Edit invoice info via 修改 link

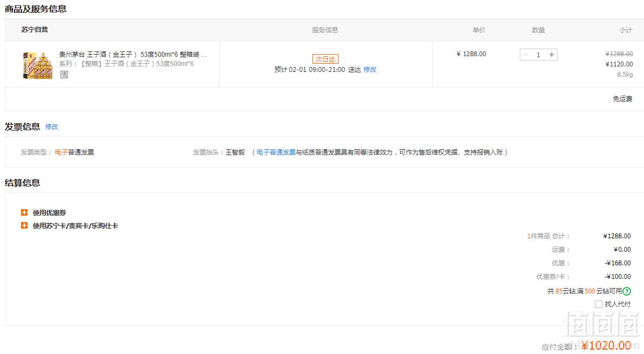pos(52,127)
